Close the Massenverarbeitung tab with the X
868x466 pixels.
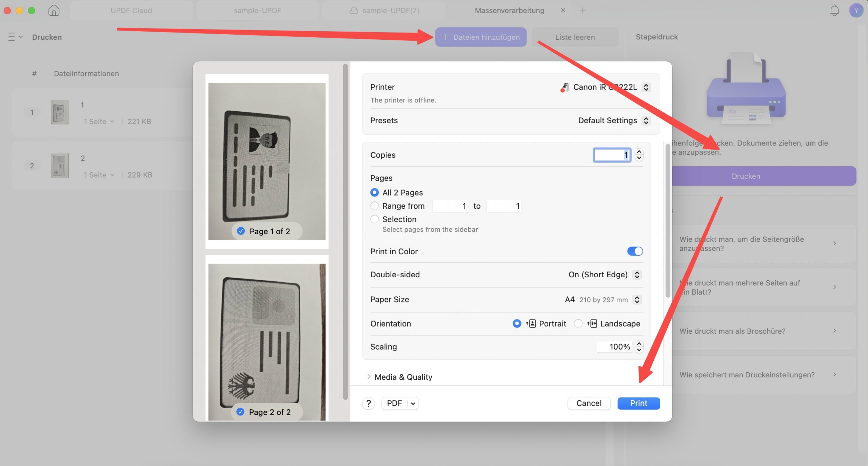[x=563, y=10]
